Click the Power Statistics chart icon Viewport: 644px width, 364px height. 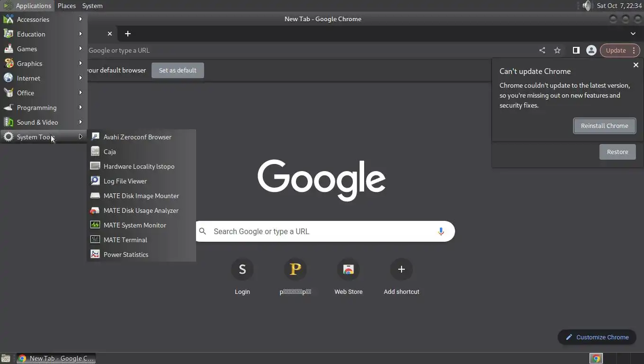coord(95,255)
